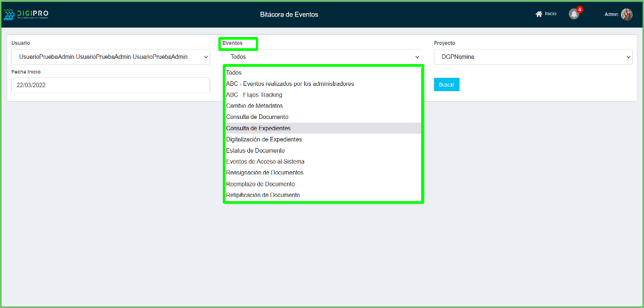Expand the Proyecto dropdown DGPNomina
The image size is (644, 308).
click(533, 57)
